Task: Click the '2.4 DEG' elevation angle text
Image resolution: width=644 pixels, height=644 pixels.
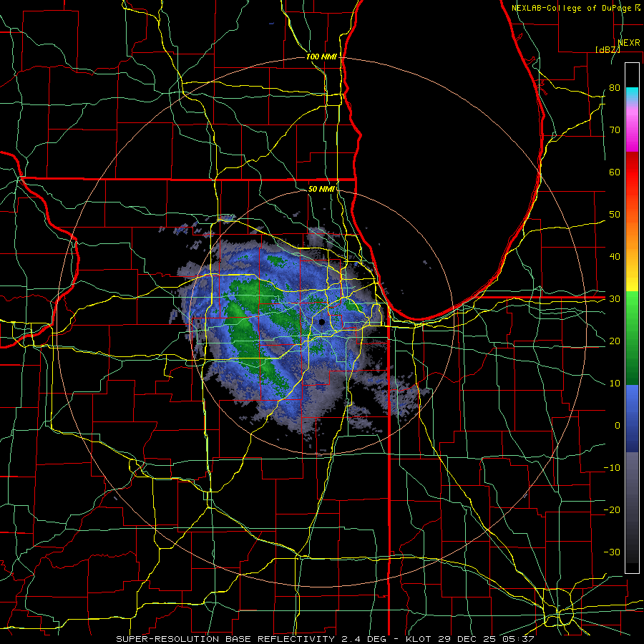Action: [364, 639]
